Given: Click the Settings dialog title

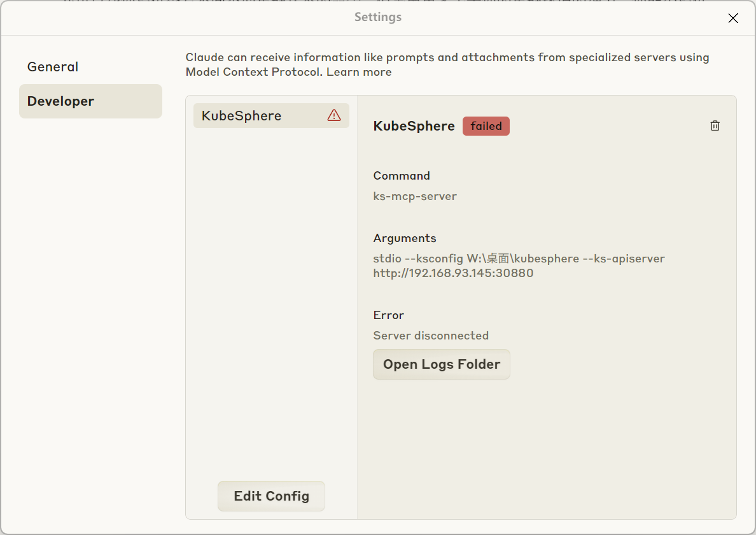Looking at the screenshot, I should (x=378, y=17).
